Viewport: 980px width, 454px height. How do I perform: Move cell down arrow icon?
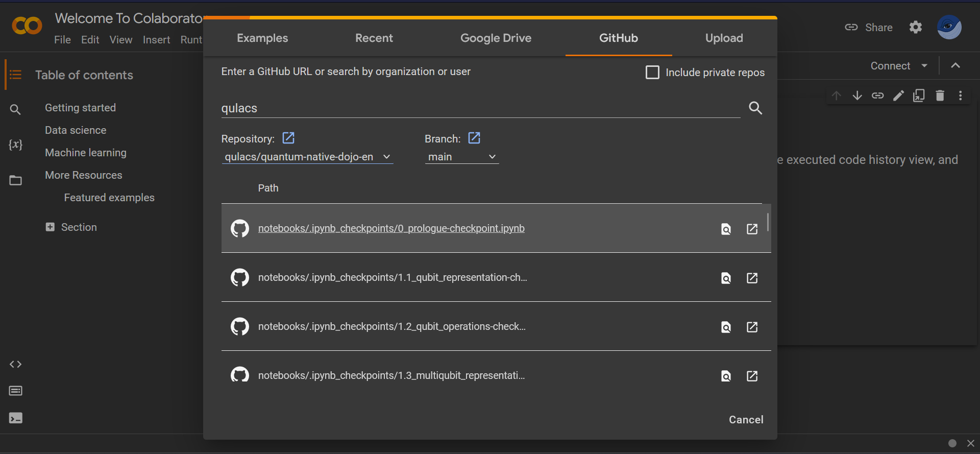(857, 95)
